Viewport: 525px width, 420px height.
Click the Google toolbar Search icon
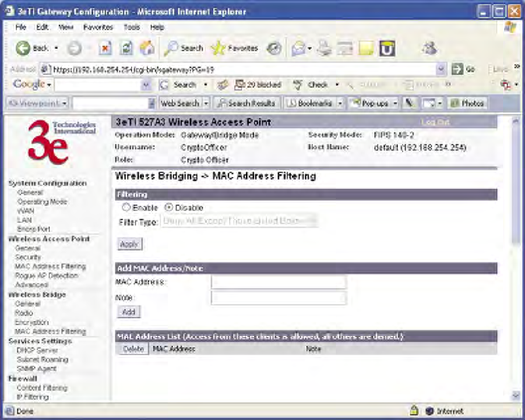(164, 85)
